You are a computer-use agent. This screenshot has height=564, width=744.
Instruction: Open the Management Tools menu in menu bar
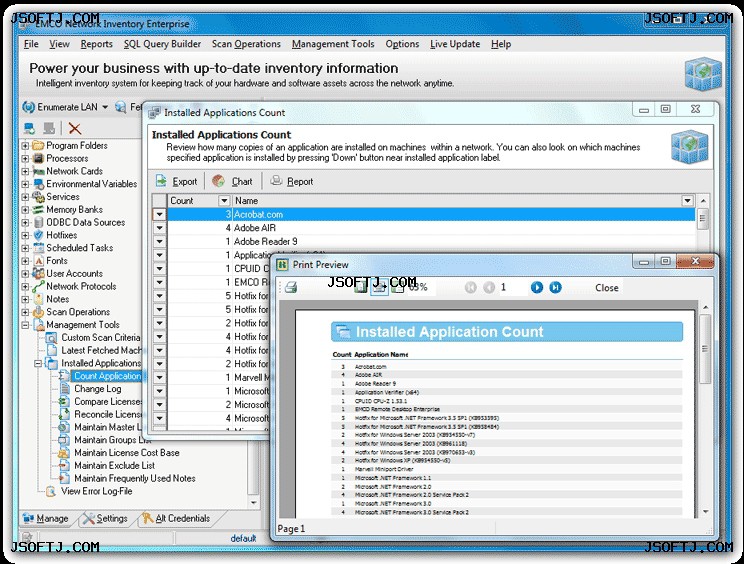click(333, 44)
